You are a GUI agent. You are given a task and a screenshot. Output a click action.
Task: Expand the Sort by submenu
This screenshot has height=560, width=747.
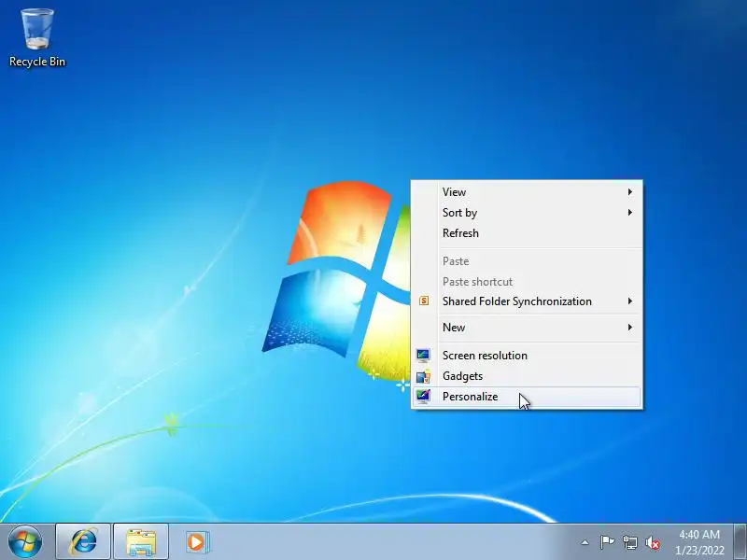click(527, 213)
